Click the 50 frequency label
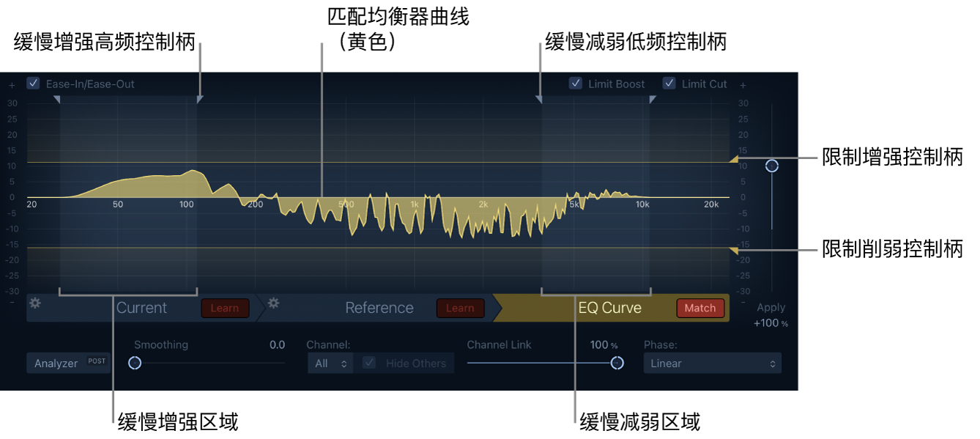This screenshot has width=980, height=439. pyautogui.click(x=118, y=204)
